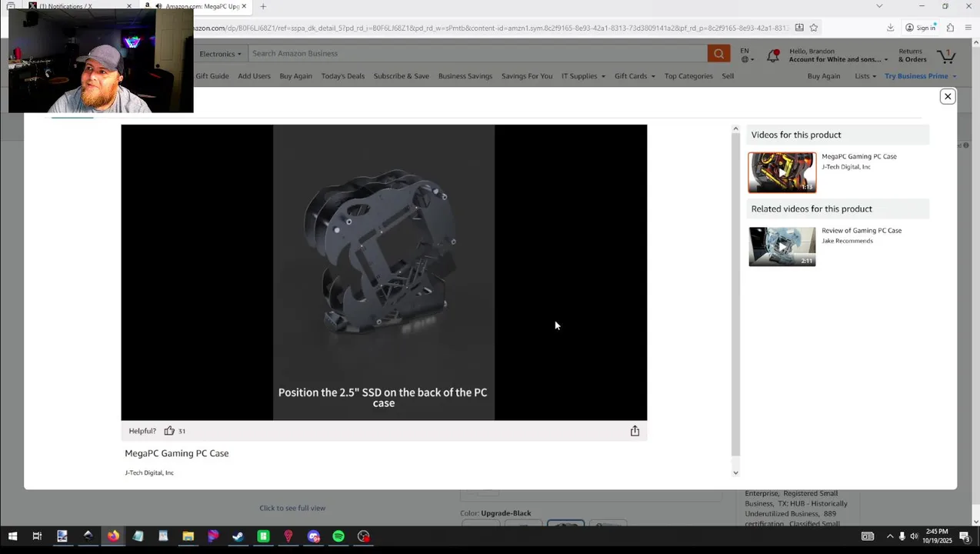Open the notifications bell icon
The height and width of the screenshot is (554, 980).
[x=773, y=55]
